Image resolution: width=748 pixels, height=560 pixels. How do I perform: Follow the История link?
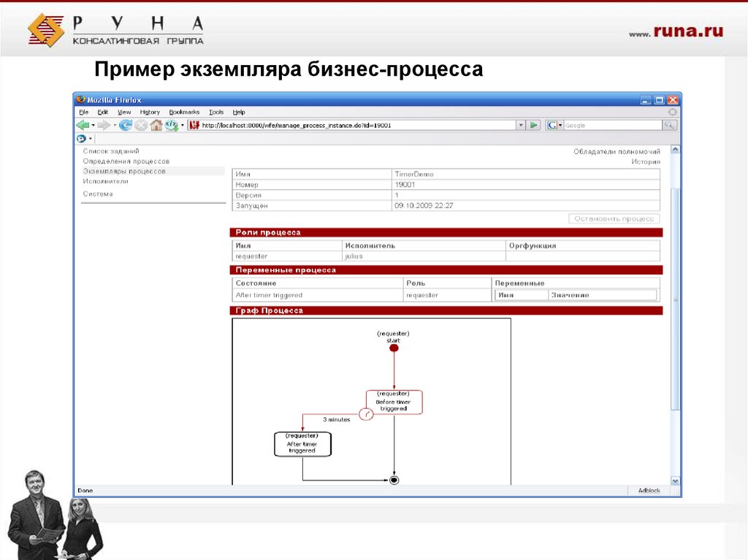pos(646,161)
